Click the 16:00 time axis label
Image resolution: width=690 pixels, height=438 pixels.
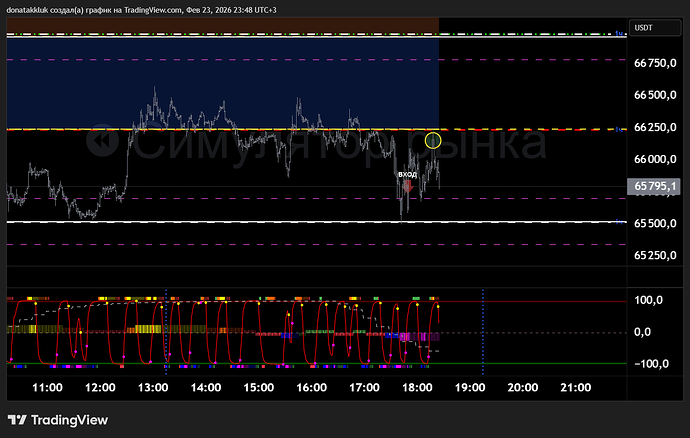click(x=311, y=387)
